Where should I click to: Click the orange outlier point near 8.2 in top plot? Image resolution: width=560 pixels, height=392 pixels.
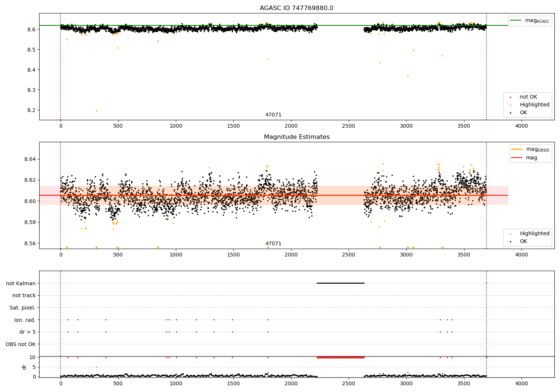[96, 111]
